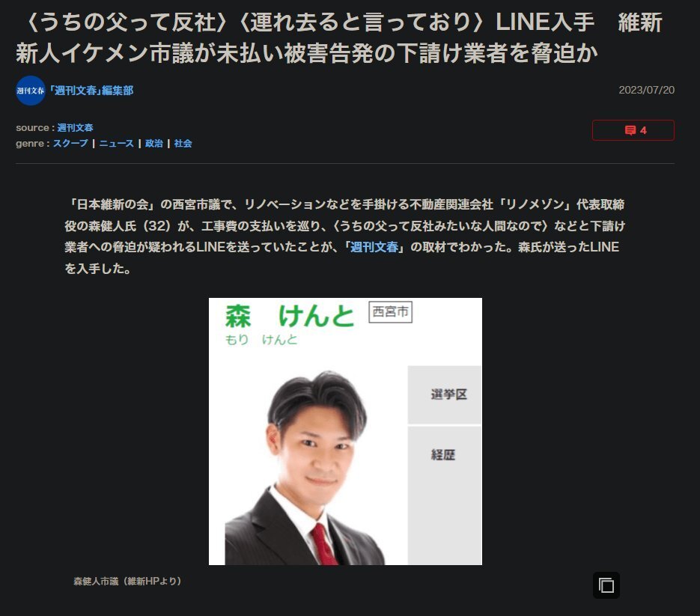
Task: Click the 週刊文春 round logo avatar
Action: pyautogui.click(x=31, y=91)
